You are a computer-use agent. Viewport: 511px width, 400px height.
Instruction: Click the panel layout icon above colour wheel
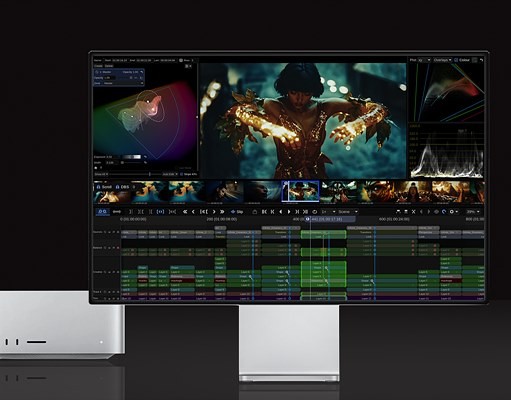coord(187,66)
